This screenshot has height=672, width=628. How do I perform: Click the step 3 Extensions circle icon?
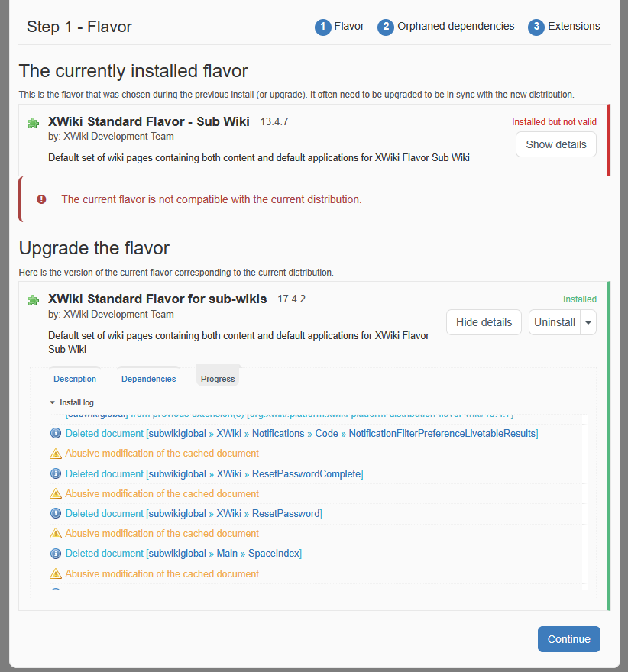[x=536, y=27]
